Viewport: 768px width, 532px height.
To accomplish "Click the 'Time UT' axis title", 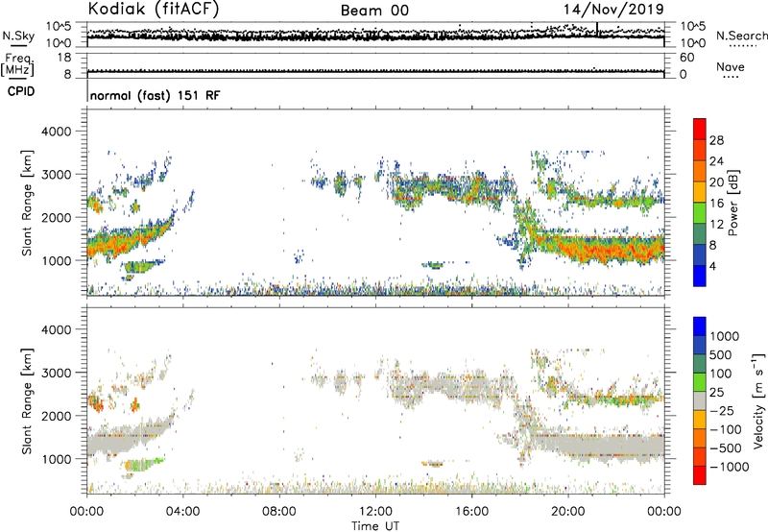I will click(375, 526).
